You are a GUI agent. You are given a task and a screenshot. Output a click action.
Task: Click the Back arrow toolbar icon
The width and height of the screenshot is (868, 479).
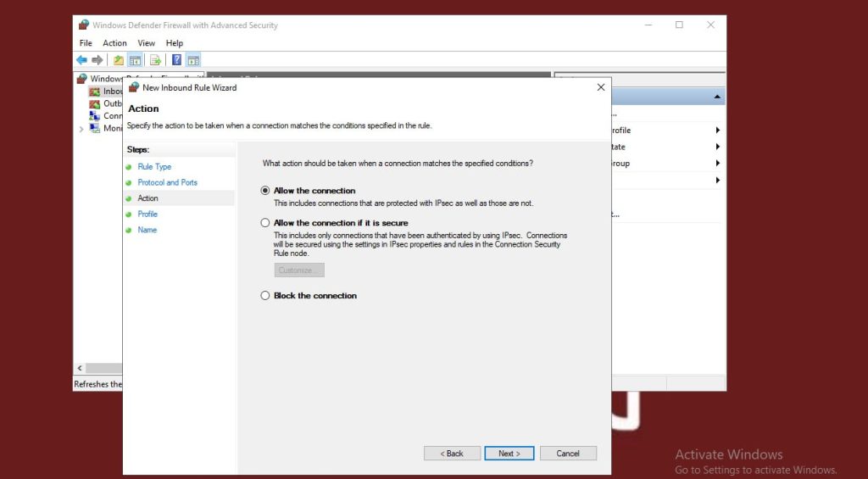coord(81,60)
